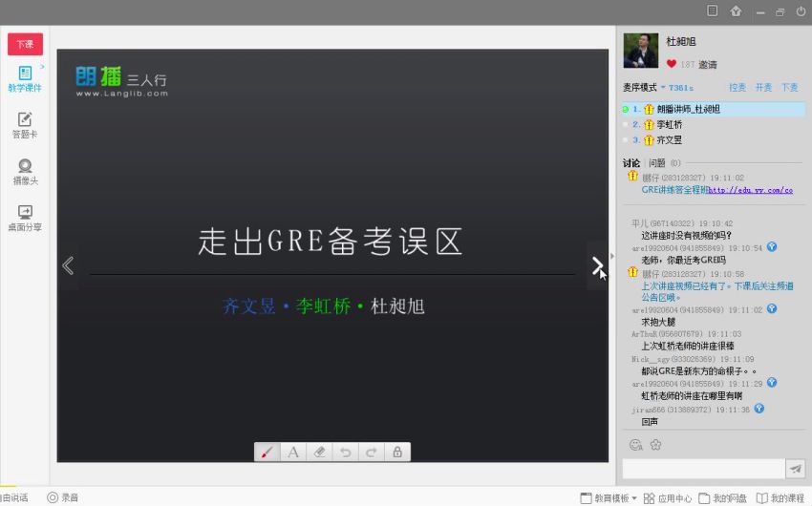Click Nick__sgy username in chat
Viewport: 812px width, 506px height.
click(x=650, y=359)
